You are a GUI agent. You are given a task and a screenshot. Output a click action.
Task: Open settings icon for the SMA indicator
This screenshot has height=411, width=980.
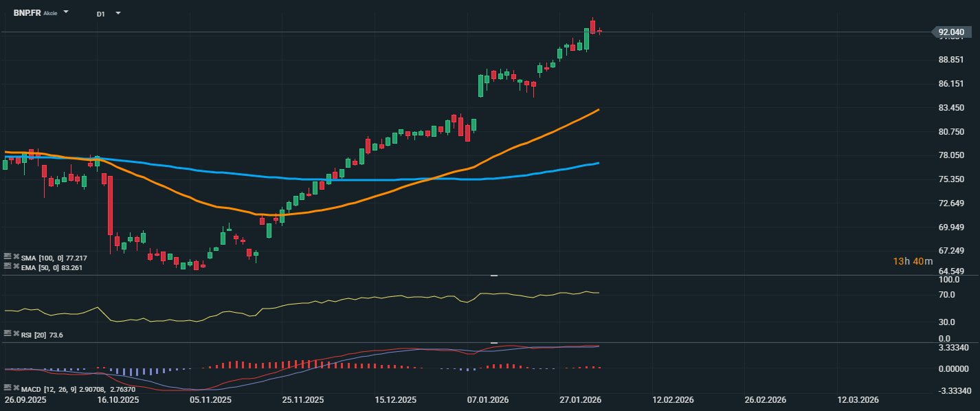[8, 257]
